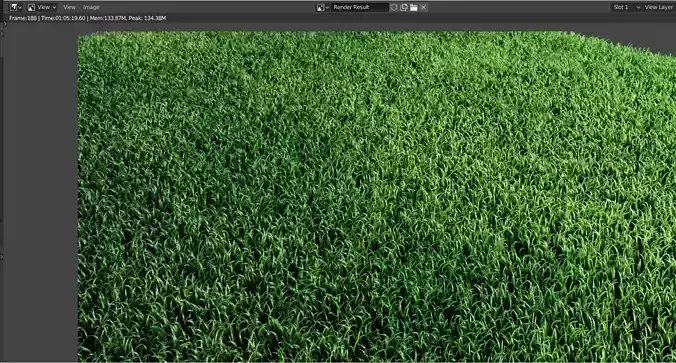Click the Render Result name field
The width and height of the screenshot is (676, 363).
[x=360, y=7]
